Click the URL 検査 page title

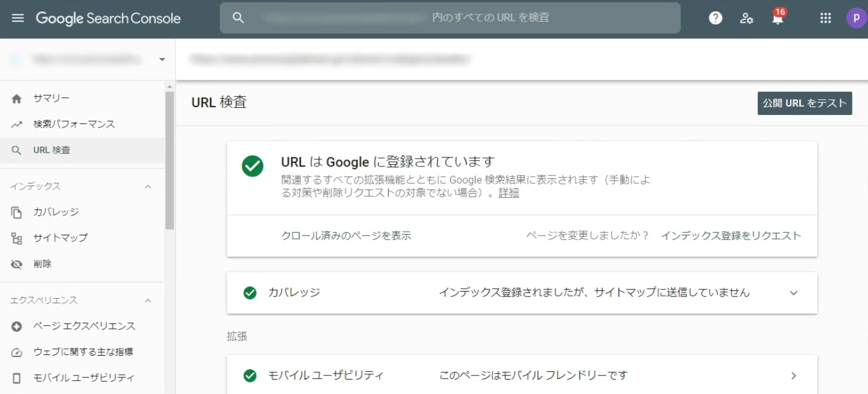tap(219, 102)
